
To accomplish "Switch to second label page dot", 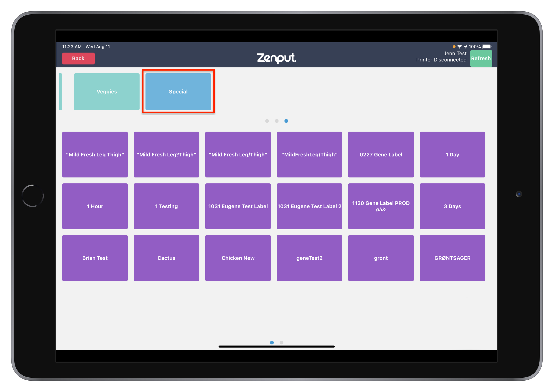I will [281, 343].
